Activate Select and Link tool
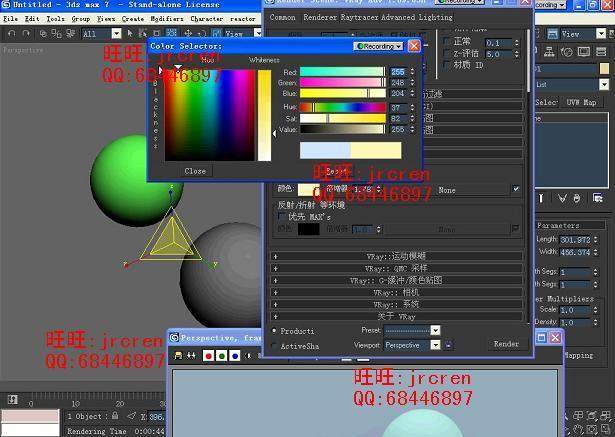Image resolution: width=615 pixels, height=437 pixels. [x=43, y=34]
